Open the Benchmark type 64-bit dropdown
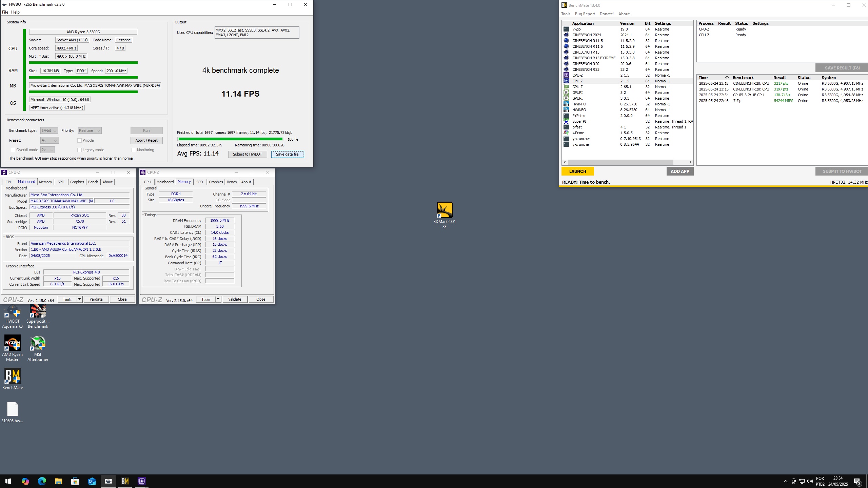The height and width of the screenshot is (488, 868). coord(49,130)
